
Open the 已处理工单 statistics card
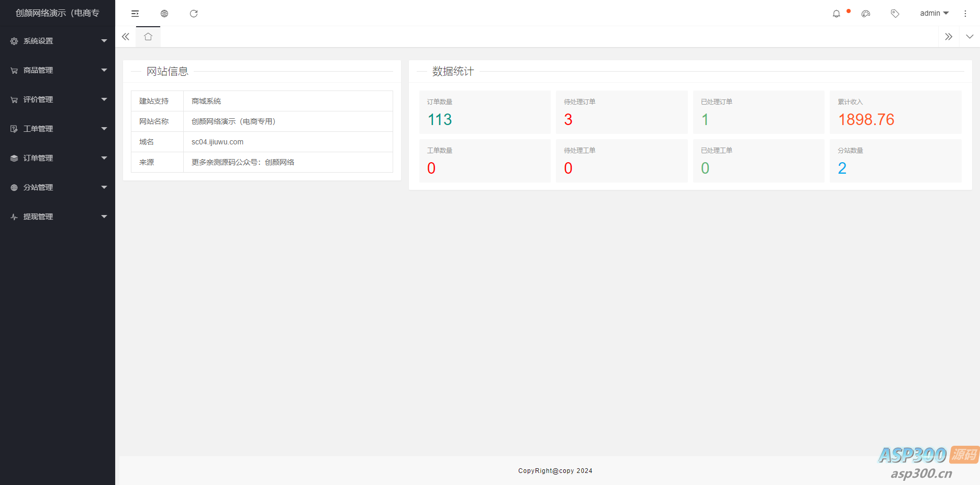point(759,161)
